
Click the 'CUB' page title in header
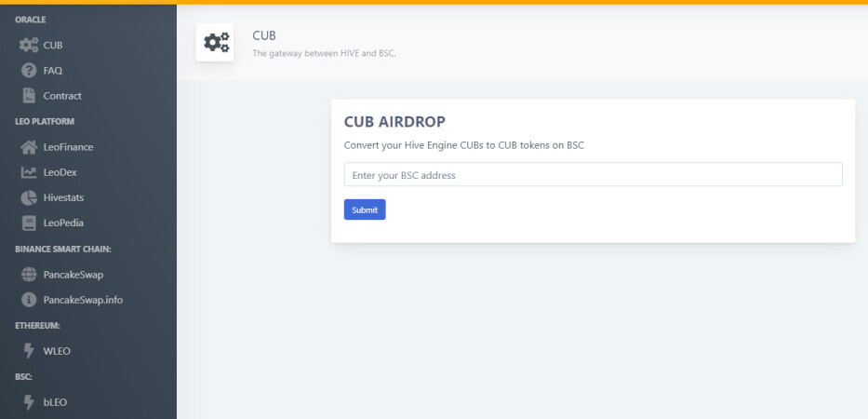coord(264,35)
